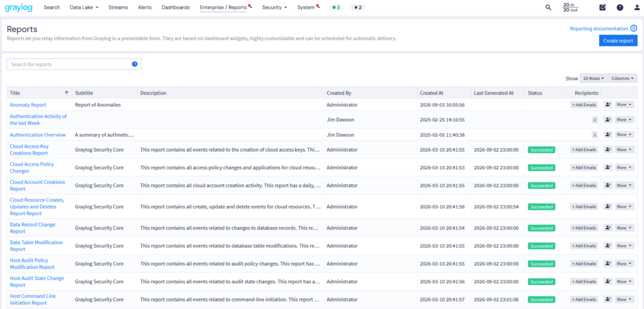
Task: Open the global search magnifier icon
Action: (548, 8)
